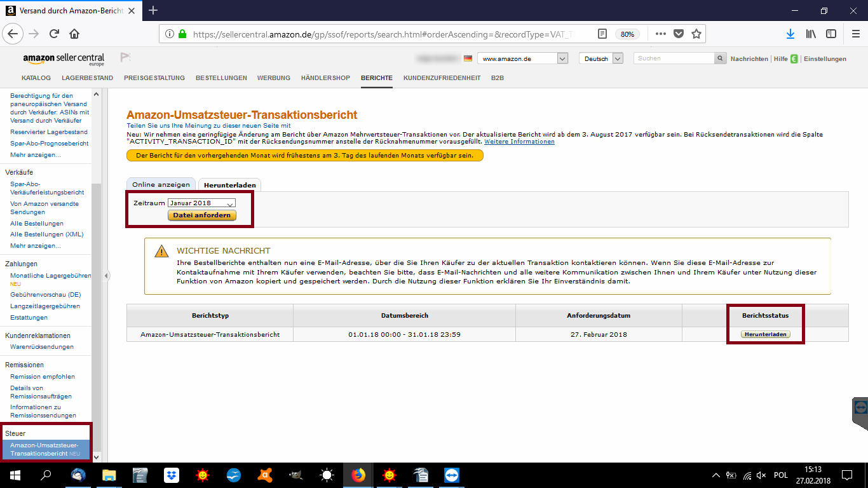Image resolution: width=868 pixels, height=488 pixels.
Task: Bookmark this page with the star icon
Action: (x=696, y=34)
